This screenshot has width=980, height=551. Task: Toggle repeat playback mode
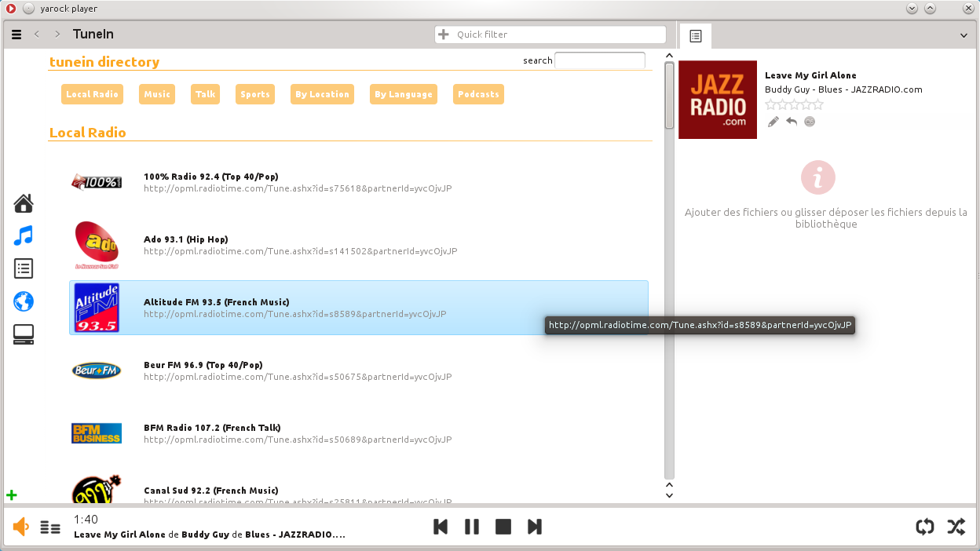pyautogui.click(x=925, y=527)
